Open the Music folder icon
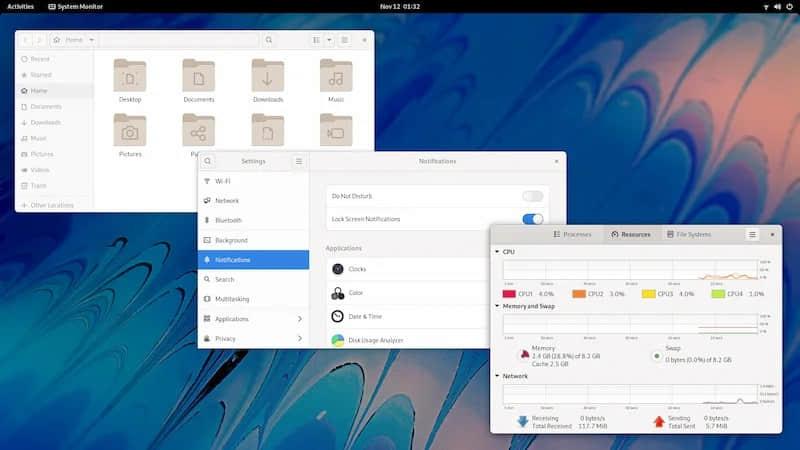 click(336, 76)
